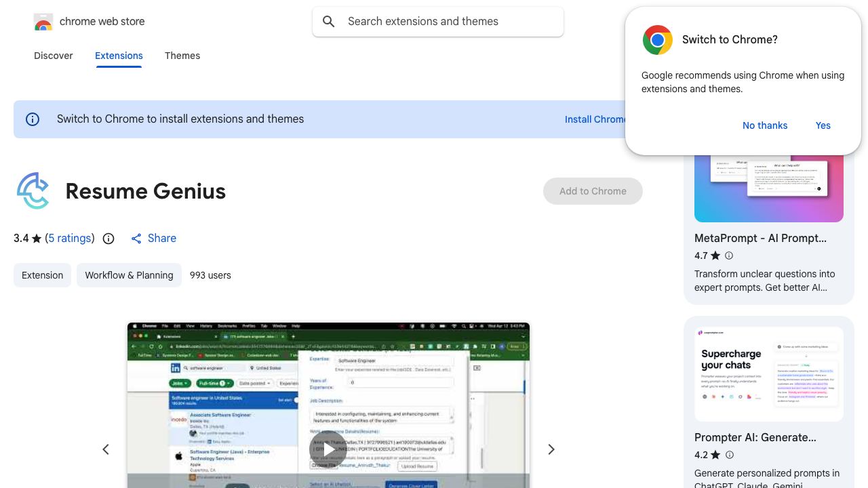Open the MetaPrompt extension thumbnail
This screenshot has height=488, width=868.
tap(769, 188)
